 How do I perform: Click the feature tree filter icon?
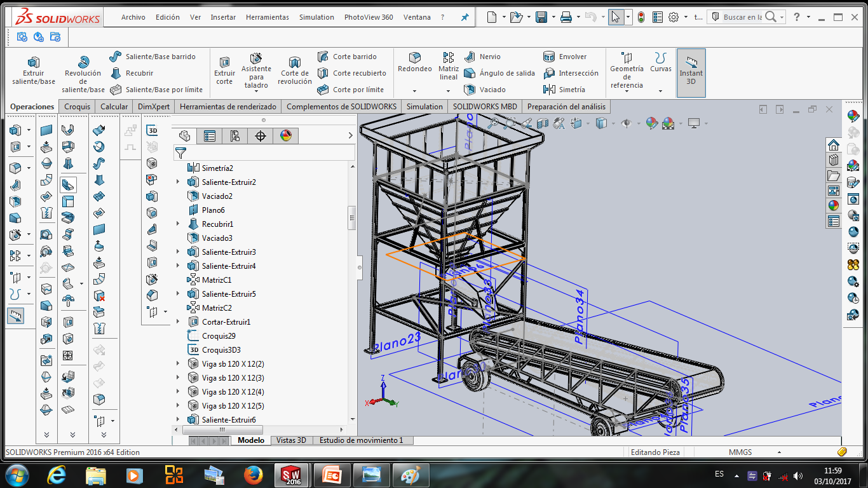click(180, 152)
